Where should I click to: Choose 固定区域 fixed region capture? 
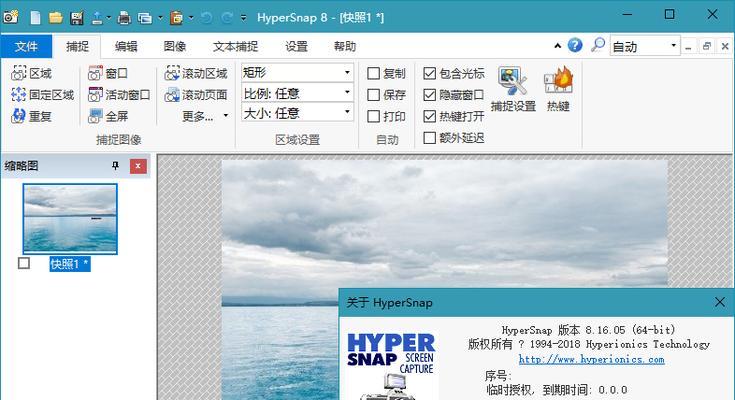point(42,95)
